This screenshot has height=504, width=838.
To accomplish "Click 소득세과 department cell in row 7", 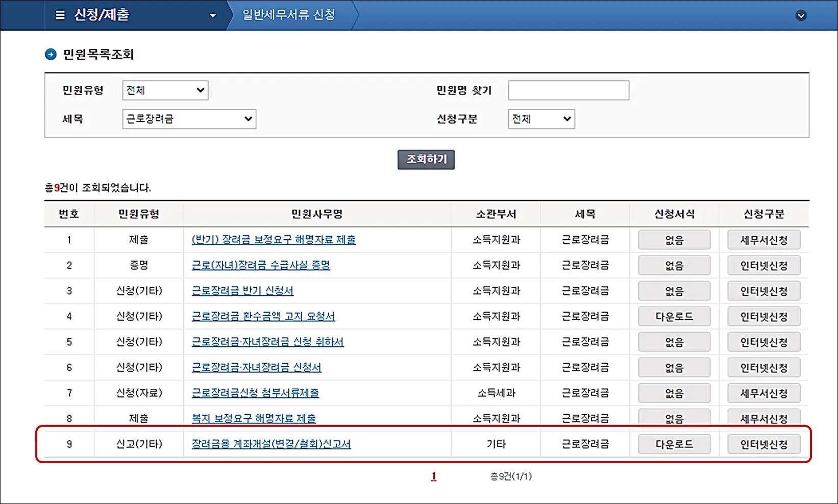I will pyautogui.click(x=496, y=393).
